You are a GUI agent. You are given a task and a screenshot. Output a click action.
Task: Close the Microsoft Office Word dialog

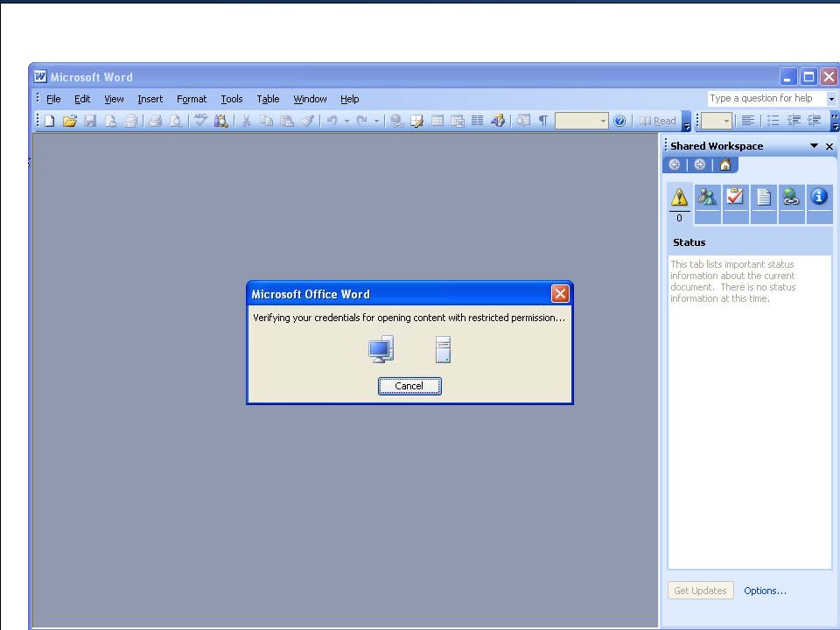pyautogui.click(x=560, y=294)
